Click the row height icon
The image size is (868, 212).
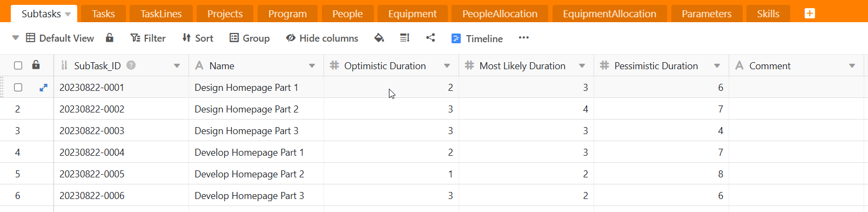click(x=405, y=38)
